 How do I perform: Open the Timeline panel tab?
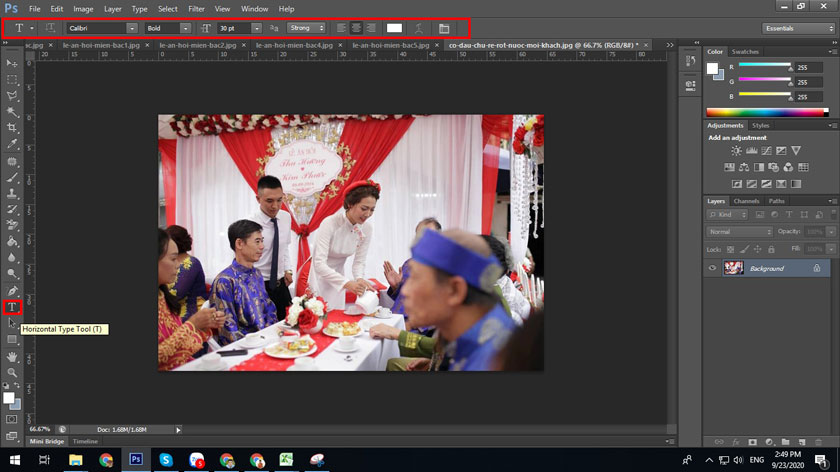[x=85, y=441]
